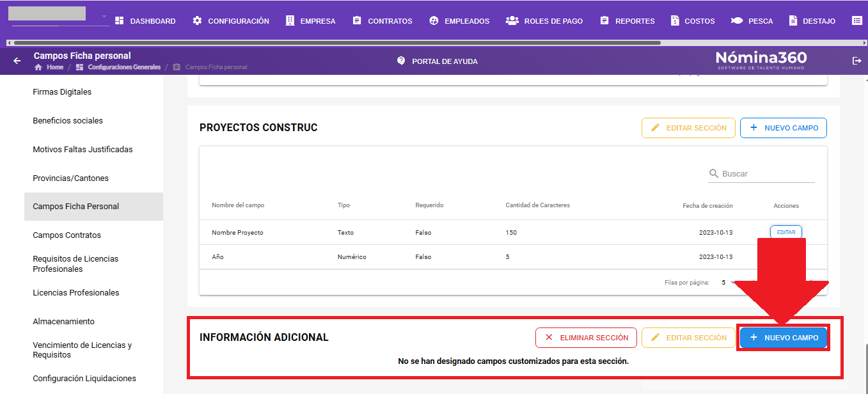This screenshot has width=868, height=394.
Task: Open the Empresa menu
Action: click(x=310, y=21)
